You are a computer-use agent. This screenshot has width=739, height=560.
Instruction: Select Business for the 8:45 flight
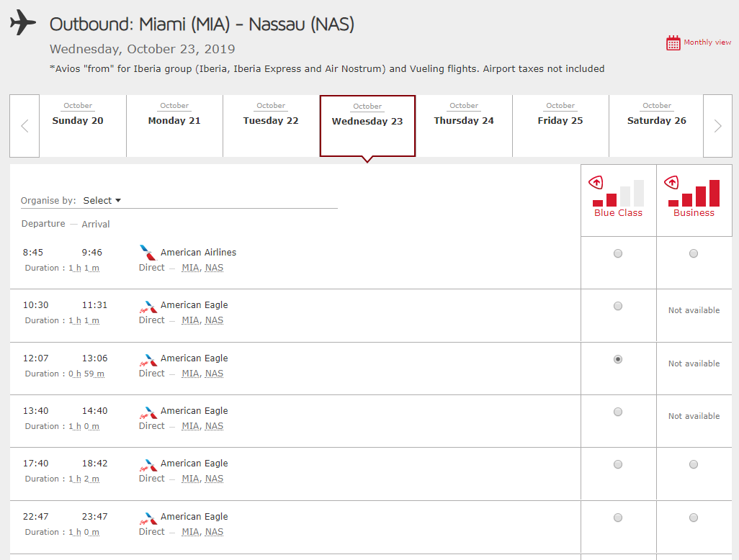(694, 253)
